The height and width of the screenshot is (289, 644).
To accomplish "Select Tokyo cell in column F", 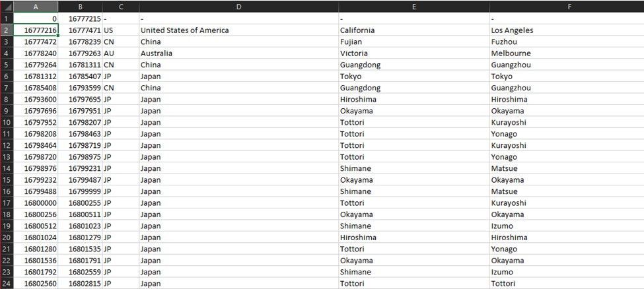I will (567, 76).
